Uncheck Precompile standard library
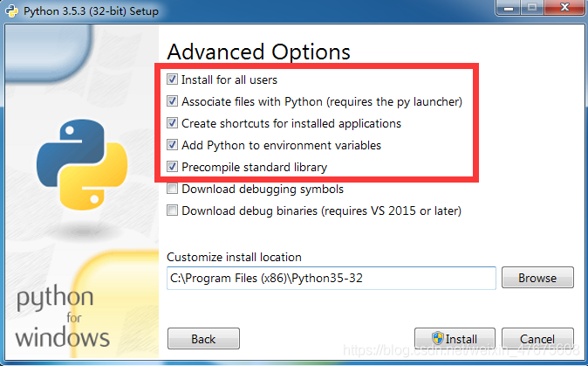 click(x=173, y=167)
